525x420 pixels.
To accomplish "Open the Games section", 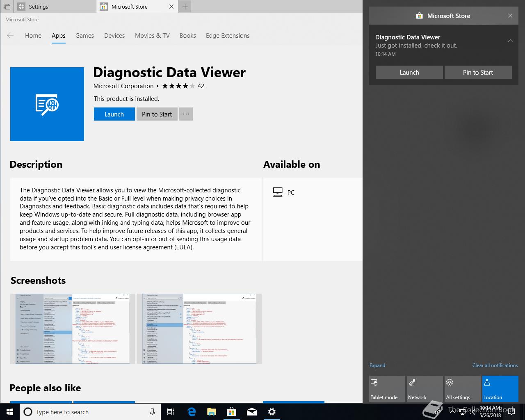I will [84, 36].
